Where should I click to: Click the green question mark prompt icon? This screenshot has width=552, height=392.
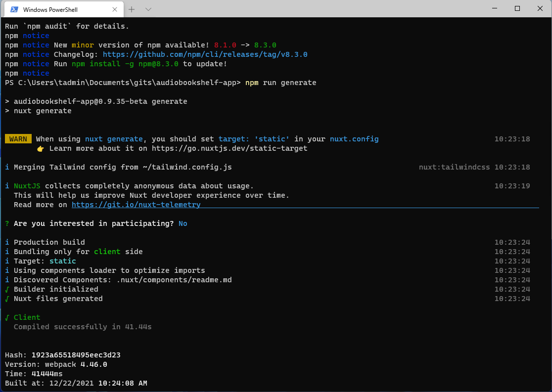click(x=7, y=223)
